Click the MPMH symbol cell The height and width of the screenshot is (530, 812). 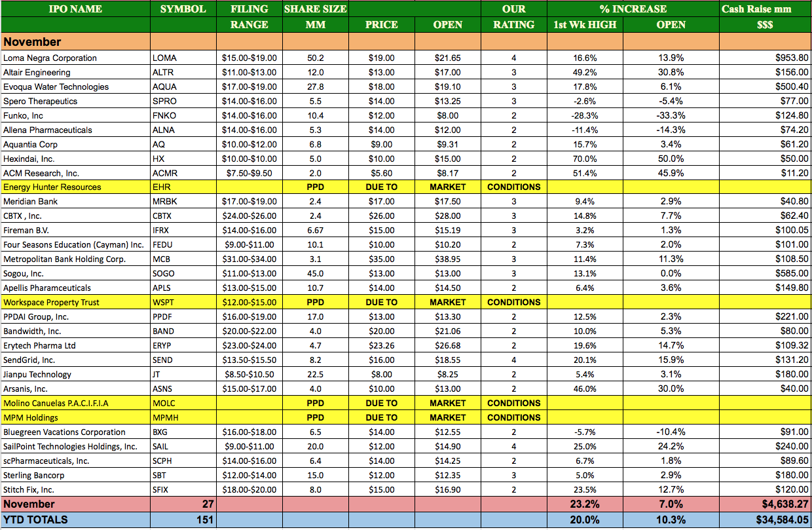183,418
